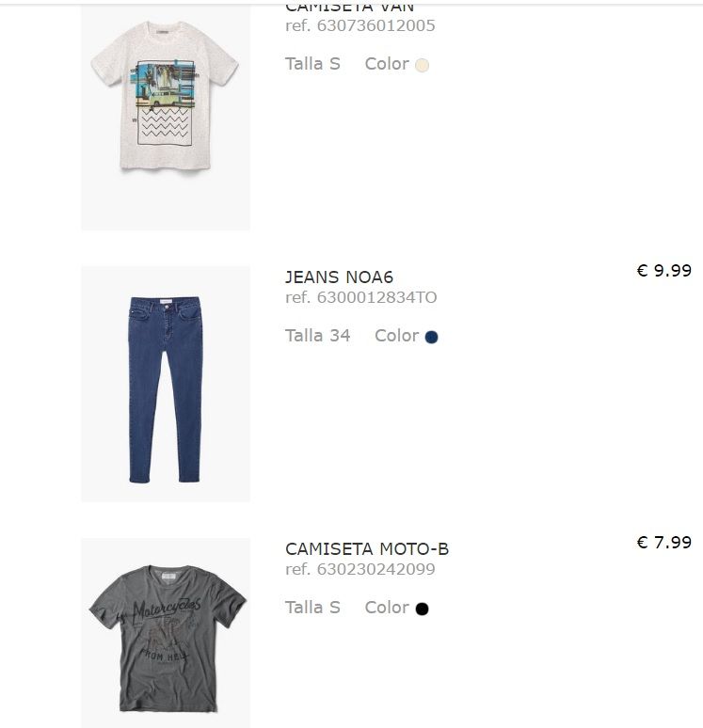
Task: Open the blue Jeans Noa6 product image
Action: [x=166, y=384]
